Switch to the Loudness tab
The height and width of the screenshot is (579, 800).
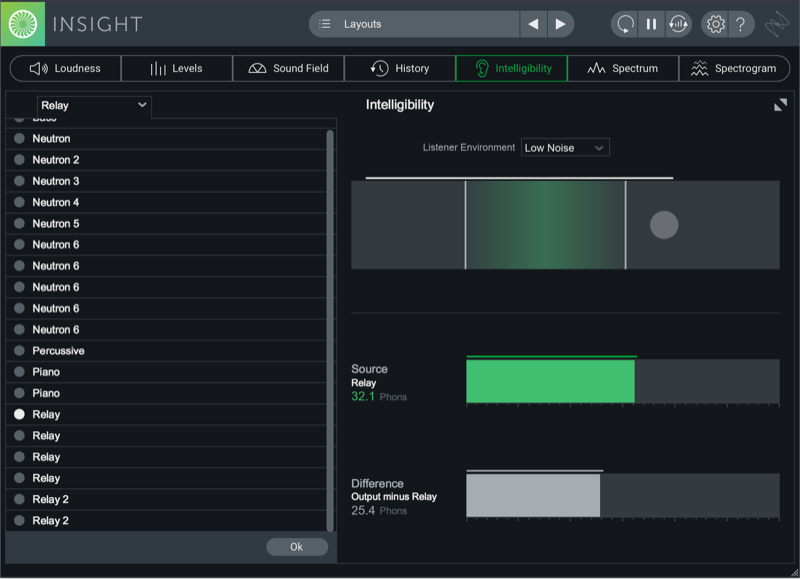(x=65, y=68)
